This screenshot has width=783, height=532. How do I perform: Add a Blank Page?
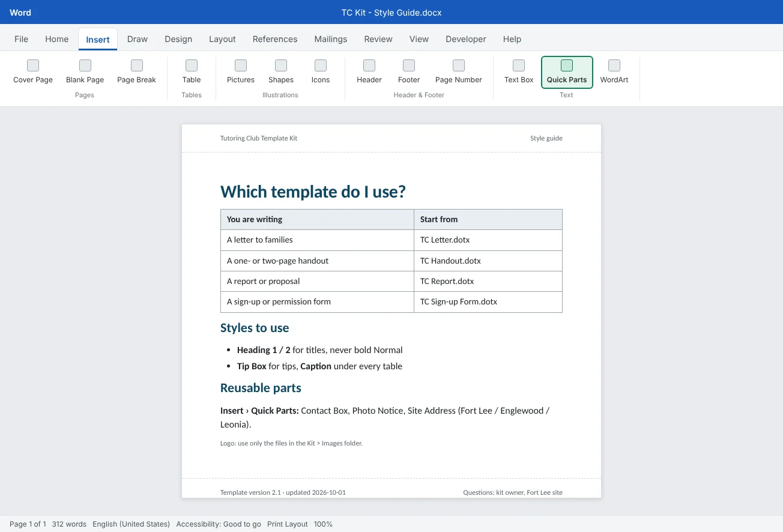(85, 72)
